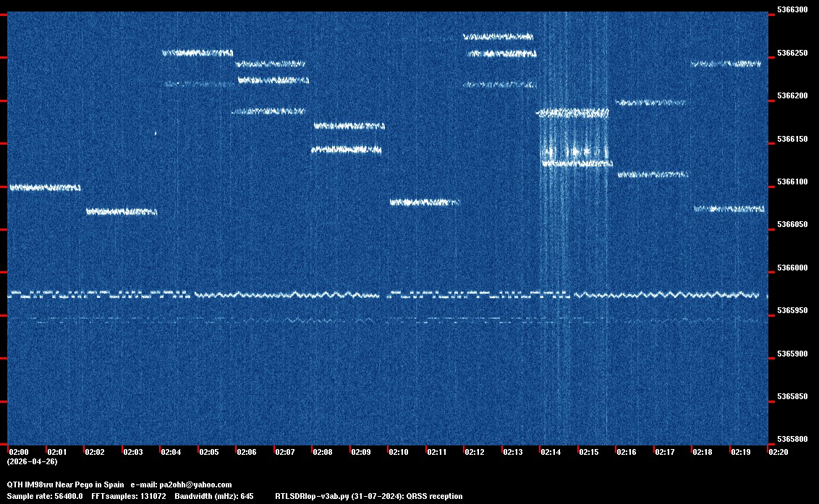This screenshot has height=504, width=819.
Task: Click the signal trace above 02:00 near 5366100
Action: pos(44,188)
